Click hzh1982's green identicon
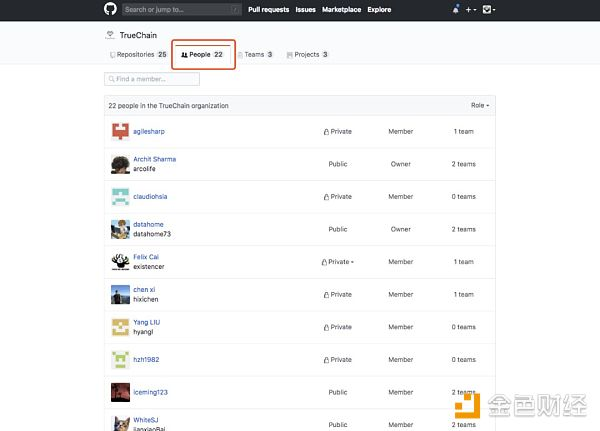Viewport: 600px width, 431px height. (120, 360)
